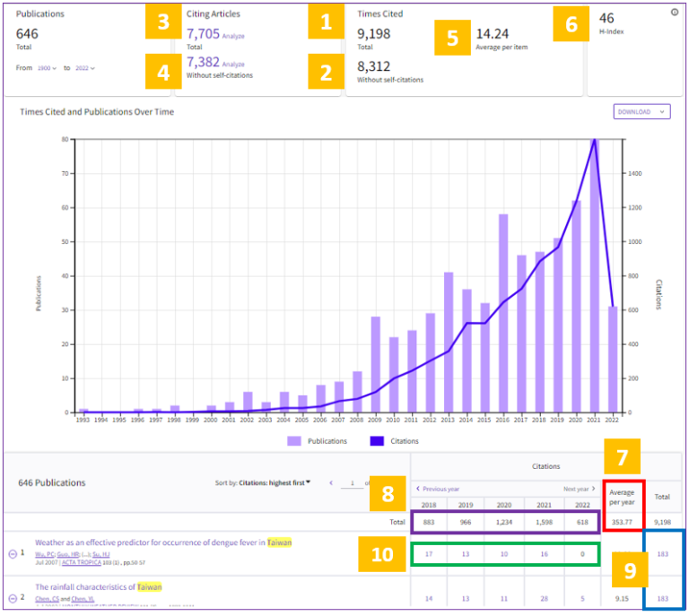Viewport: 689px width, 616px height.
Task: Click 13 citations in 2019 for publication 1
Action: tap(466, 554)
